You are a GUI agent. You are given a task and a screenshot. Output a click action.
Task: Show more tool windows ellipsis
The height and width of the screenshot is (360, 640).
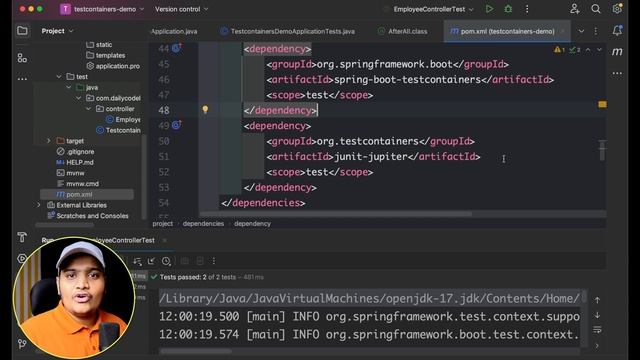click(22, 79)
